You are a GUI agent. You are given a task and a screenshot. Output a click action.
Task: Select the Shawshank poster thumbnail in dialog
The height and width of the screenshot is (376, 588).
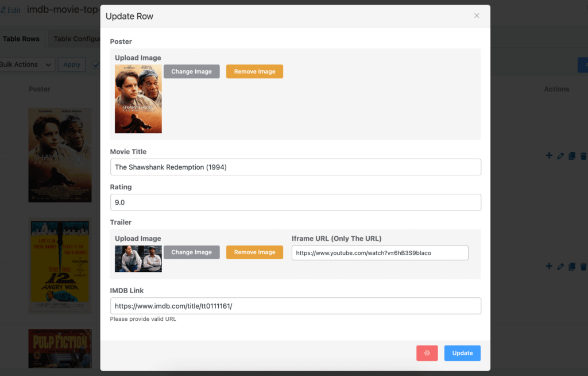(138, 99)
